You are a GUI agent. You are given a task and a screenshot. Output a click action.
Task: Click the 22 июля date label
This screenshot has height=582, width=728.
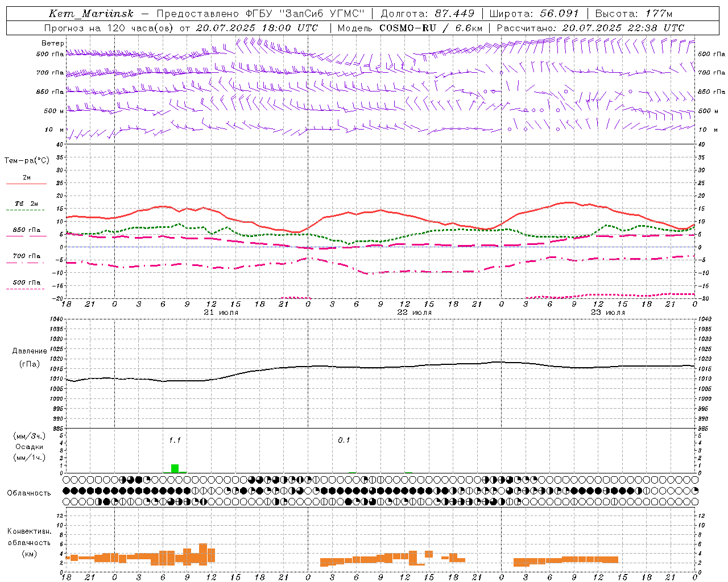414,313
